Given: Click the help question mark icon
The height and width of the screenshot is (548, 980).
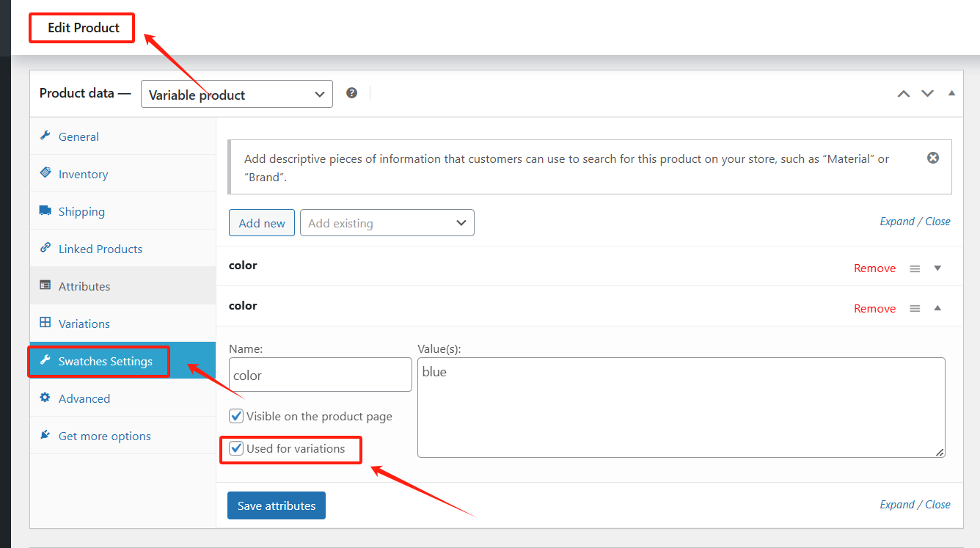Looking at the screenshot, I should pos(352,93).
